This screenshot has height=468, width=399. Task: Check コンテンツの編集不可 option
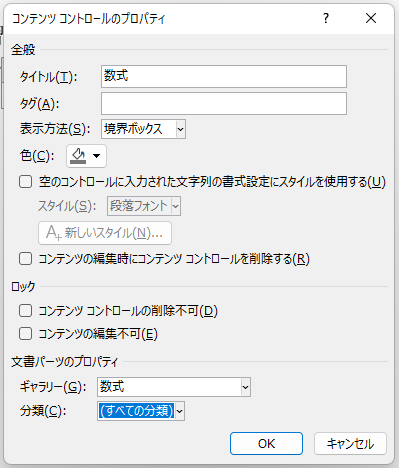click(x=26, y=334)
